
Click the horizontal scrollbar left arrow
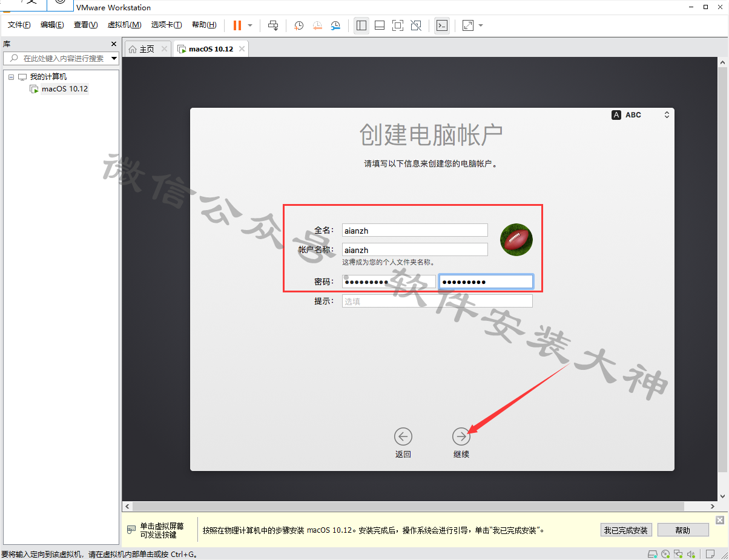(x=127, y=506)
